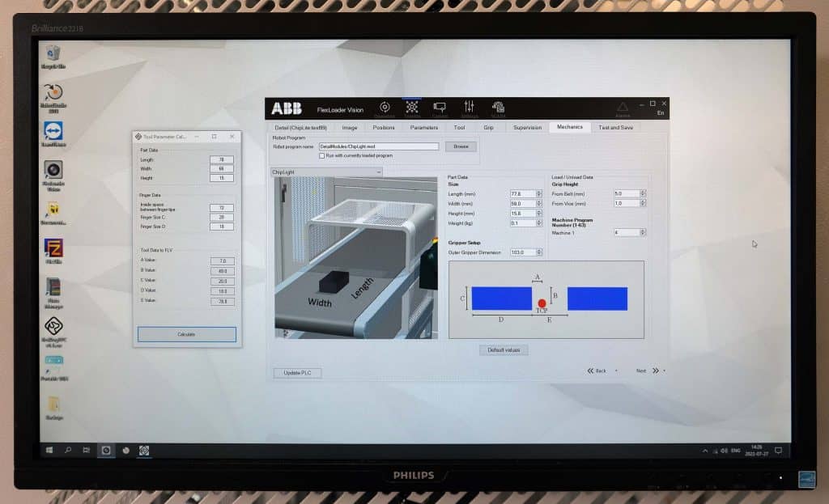Click the Teachin icon in top toolbar
Screen dimensions: 829x504
[412, 108]
